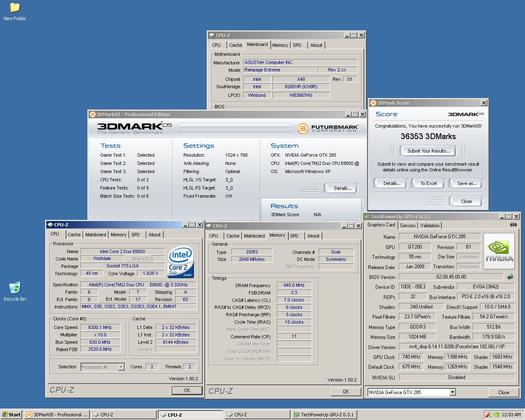525x420 pixels.
Task: Click the Intel Core 2 Duo logo
Action: pos(181,262)
